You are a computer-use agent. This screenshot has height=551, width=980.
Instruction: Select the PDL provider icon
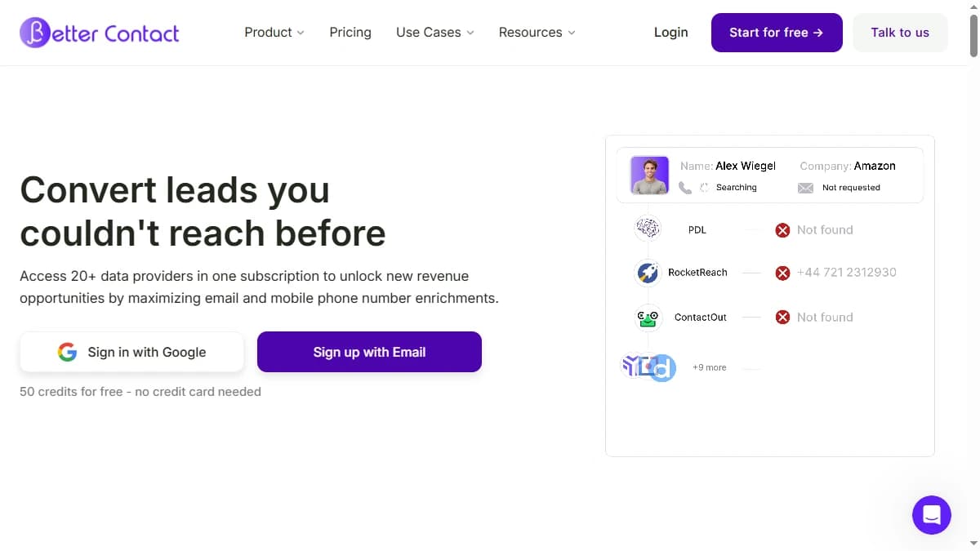click(648, 229)
